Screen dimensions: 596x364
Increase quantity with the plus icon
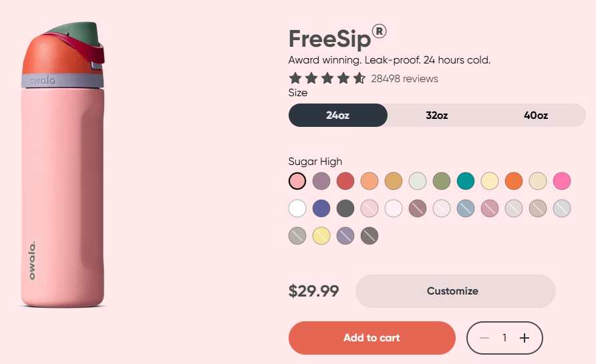click(525, 338)
